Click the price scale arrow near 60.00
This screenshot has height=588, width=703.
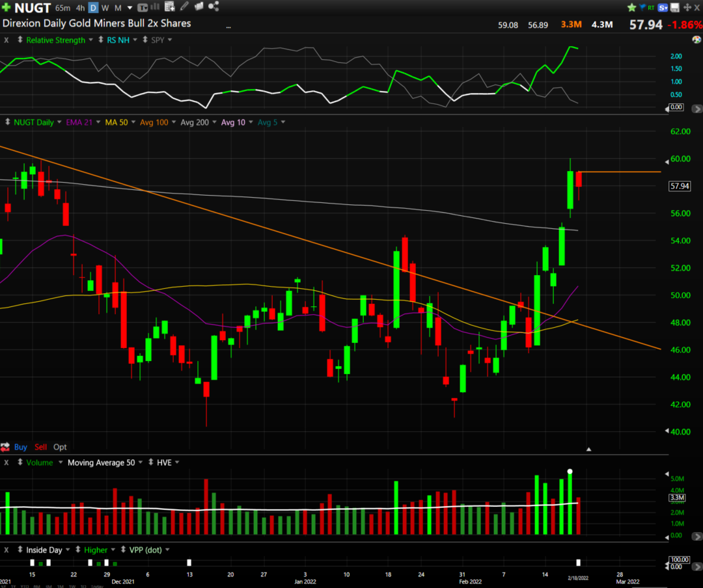pos(667,162)
